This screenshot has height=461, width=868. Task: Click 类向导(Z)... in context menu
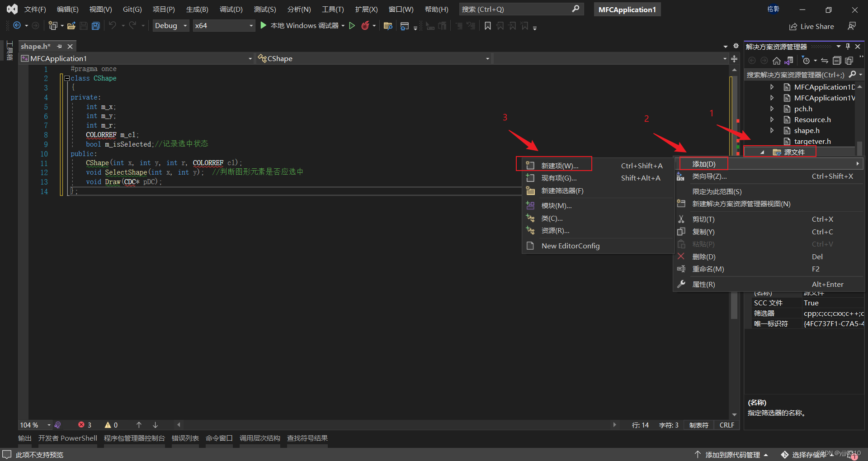point(769,176)
